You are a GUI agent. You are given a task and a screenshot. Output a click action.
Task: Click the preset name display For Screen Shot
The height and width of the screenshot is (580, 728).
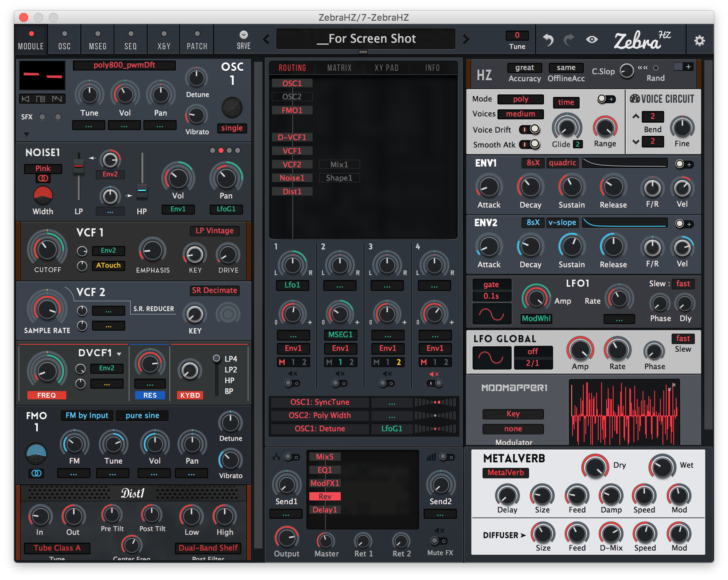(366, 39)
